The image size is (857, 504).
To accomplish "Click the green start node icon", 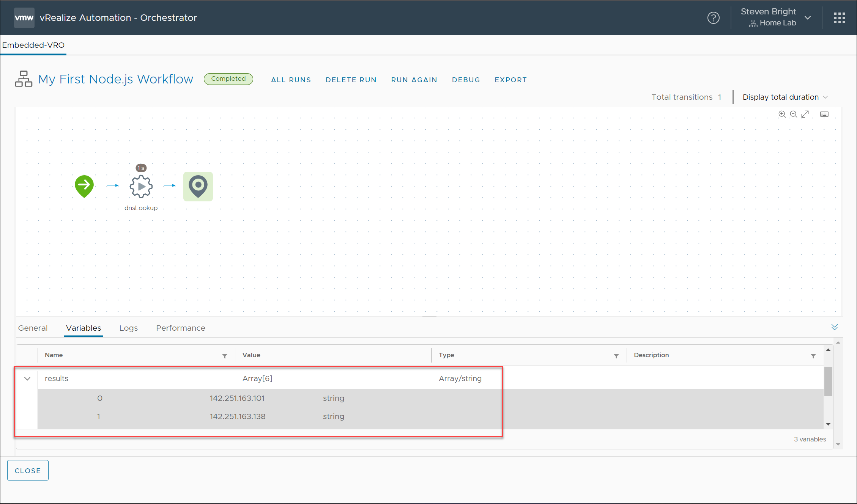I will [84, 186].
